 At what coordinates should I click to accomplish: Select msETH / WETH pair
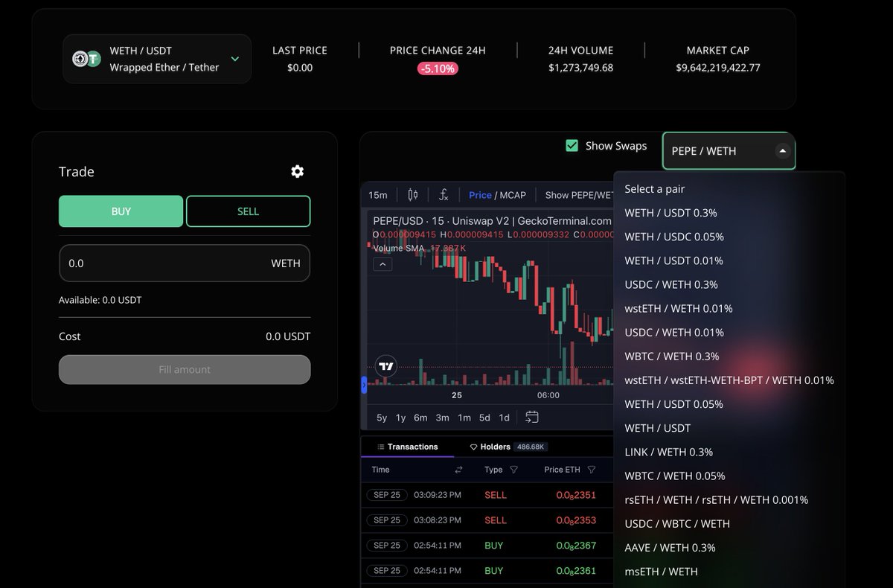point(662,572)
